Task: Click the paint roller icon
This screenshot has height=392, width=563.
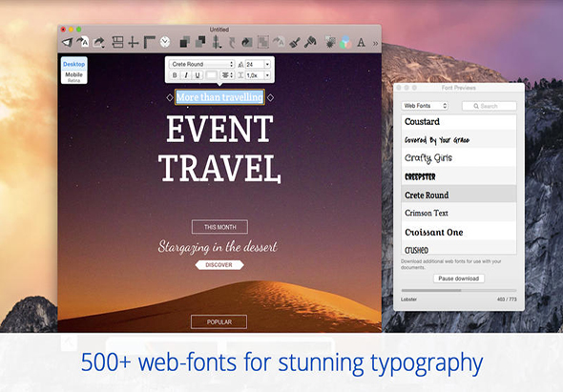Action: point(310,42)
